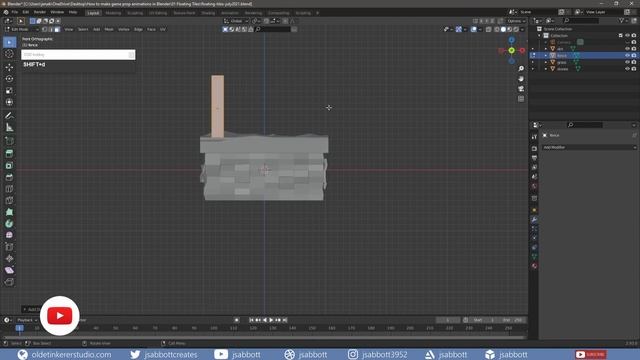
Task: Jump to timeline end frame button
Action: click(285, 320)
